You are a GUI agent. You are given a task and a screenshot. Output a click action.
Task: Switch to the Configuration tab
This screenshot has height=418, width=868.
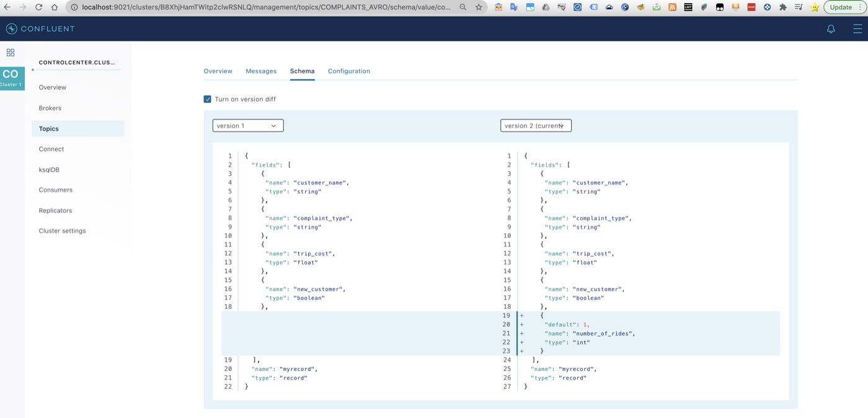pos(349,71)
